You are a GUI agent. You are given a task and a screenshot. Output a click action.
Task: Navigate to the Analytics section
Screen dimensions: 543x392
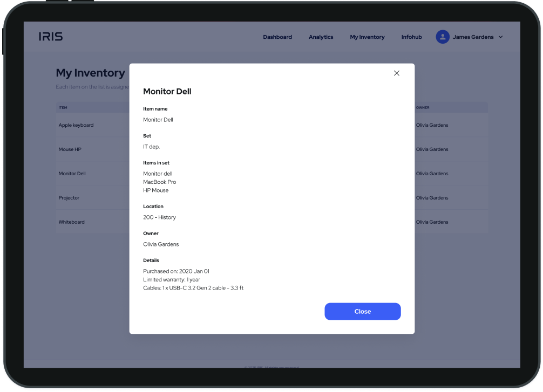(321, 37)
